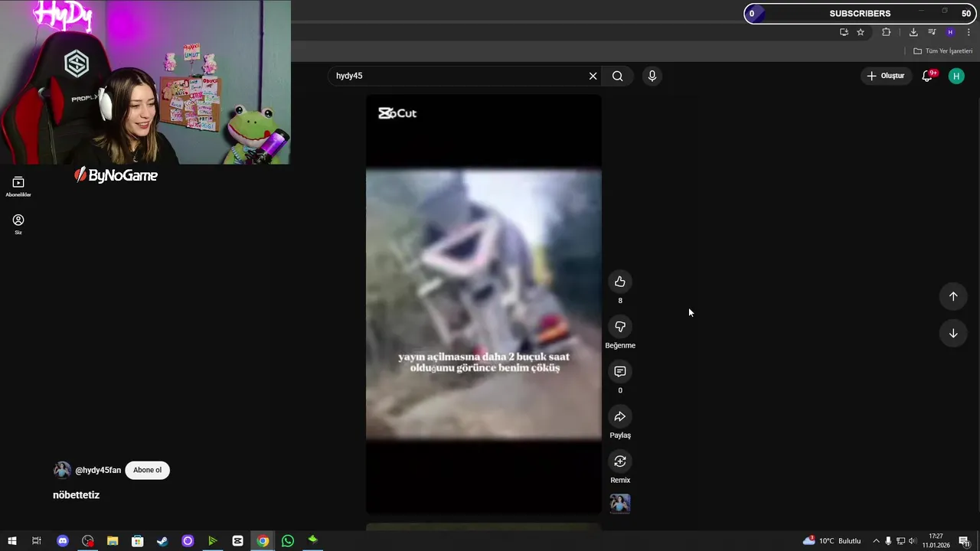The image size is (980, 551).
Task: Open Chrome media controls icon
Action: click(x=932, y=32)
